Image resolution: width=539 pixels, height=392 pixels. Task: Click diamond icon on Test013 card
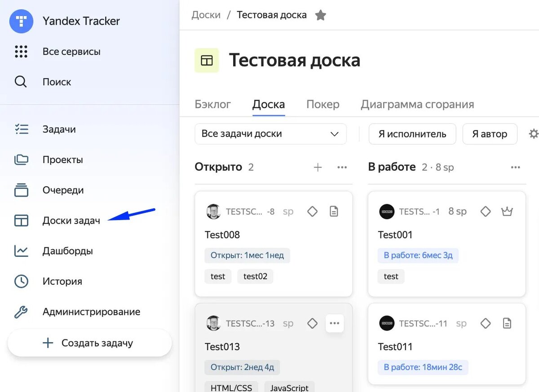pyautogui.click(x=312, y=323)
